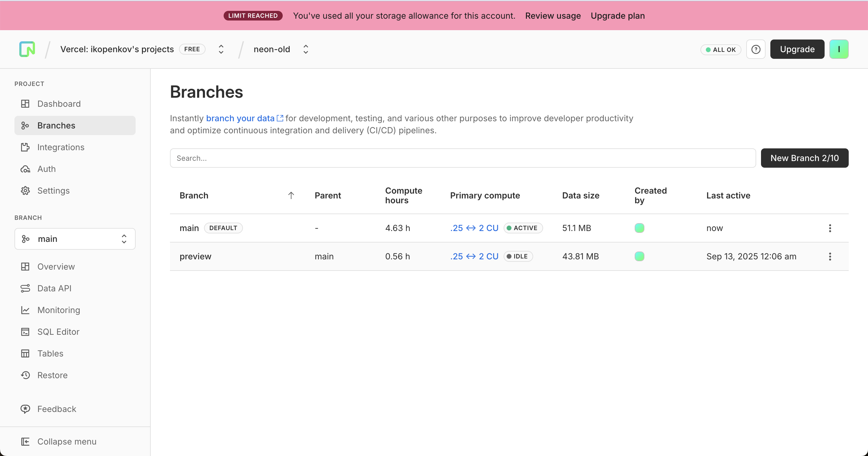This screenshot has width=868, height=456.
Task: Click the Neon logo icon
Action: [27, 49]
